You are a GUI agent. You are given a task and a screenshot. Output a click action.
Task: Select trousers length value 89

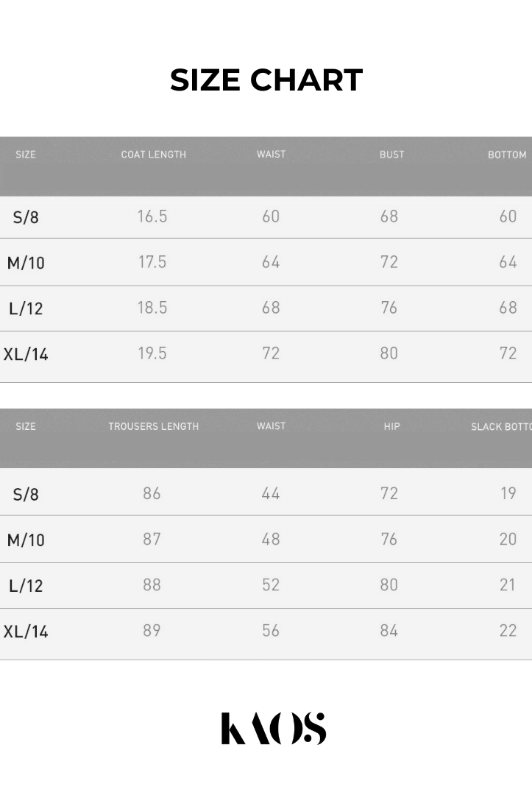click(x=152, y=631)
